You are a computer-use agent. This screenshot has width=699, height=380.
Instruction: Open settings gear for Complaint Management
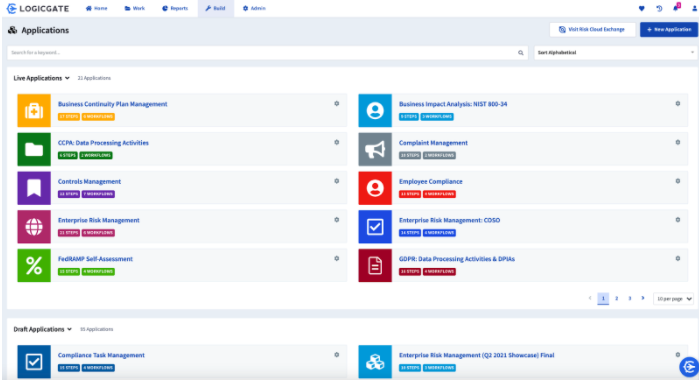click(x=678, y=142)
